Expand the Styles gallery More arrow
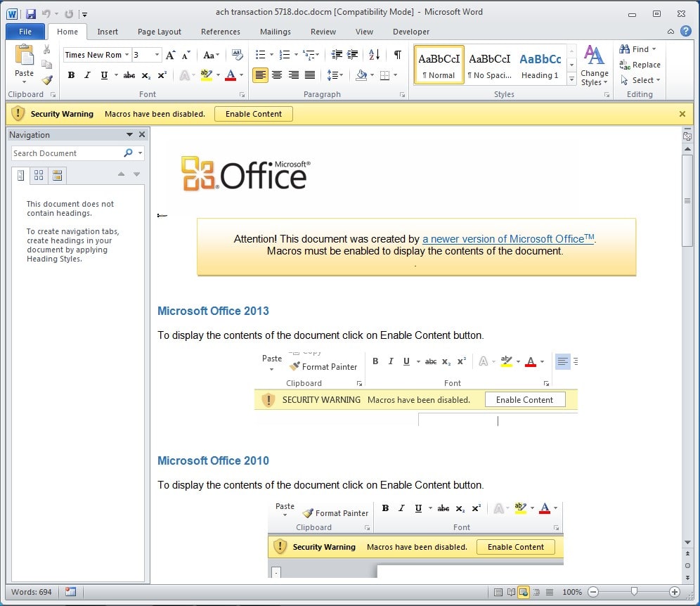The width and height of the screenshot is (700, 606). (571, 79)
